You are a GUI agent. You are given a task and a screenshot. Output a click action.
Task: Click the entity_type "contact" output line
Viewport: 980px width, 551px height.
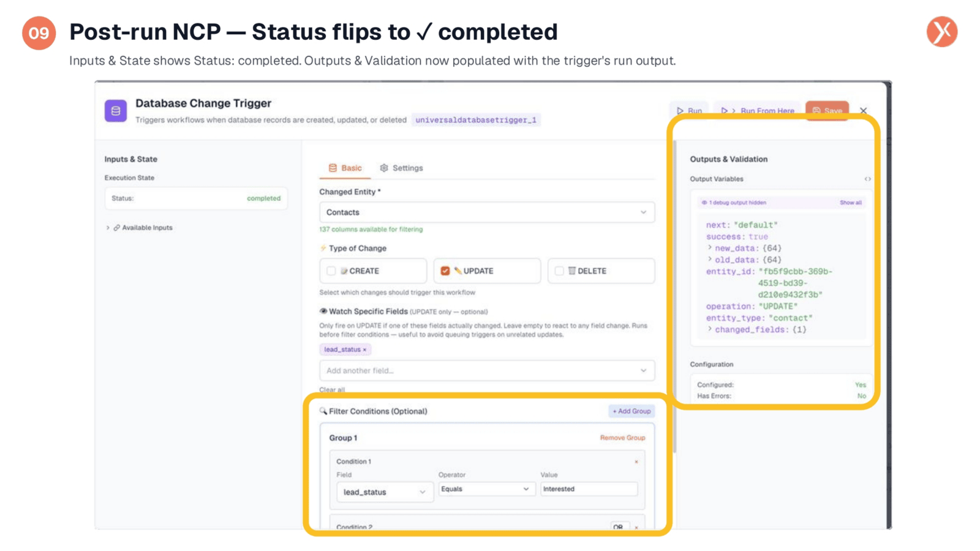pyautogui.click(x=759, y=318)
